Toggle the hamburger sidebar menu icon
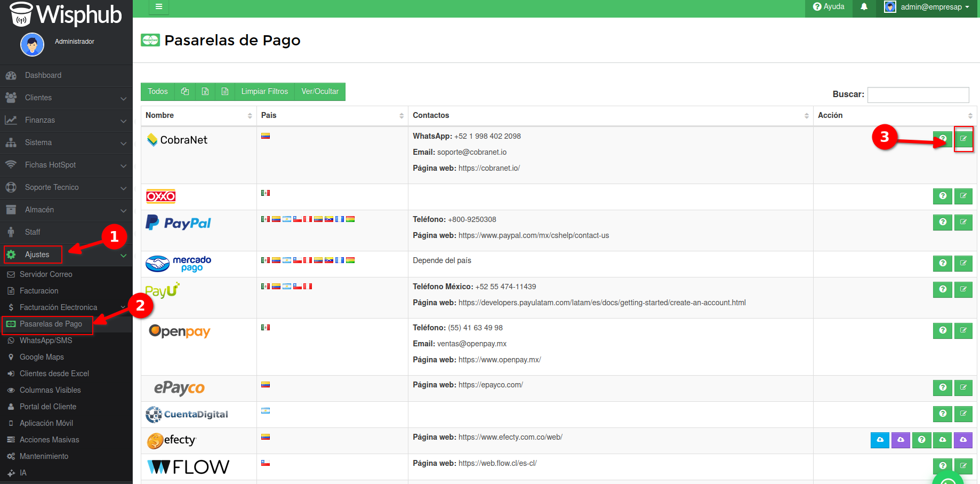980x484 pixels. pos(158,7)
